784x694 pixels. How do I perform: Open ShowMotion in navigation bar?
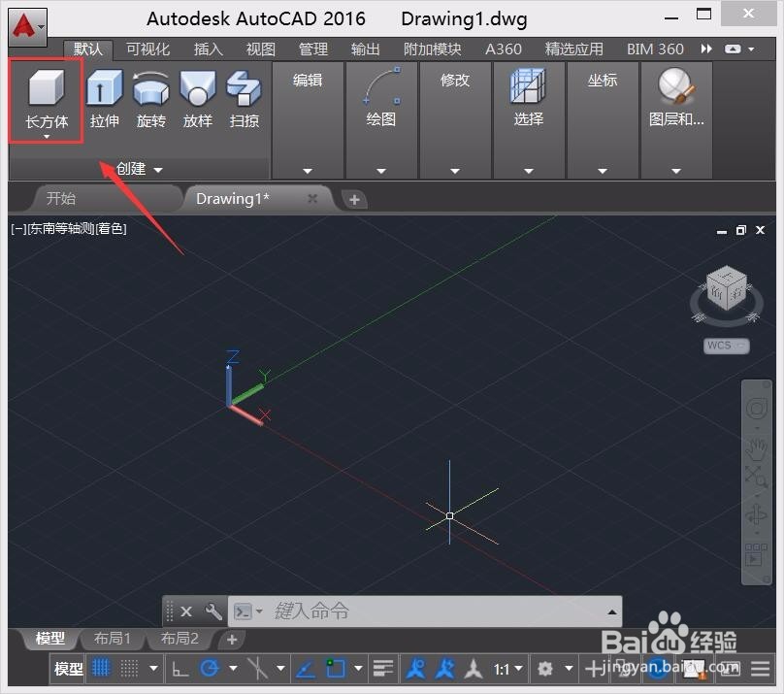(757, 554)
